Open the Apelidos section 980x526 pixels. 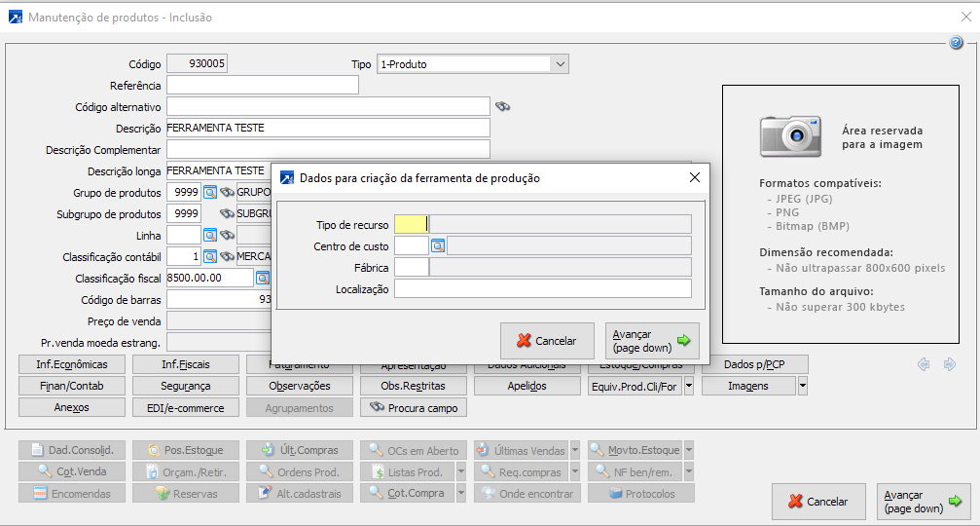(x=526, y=386)
